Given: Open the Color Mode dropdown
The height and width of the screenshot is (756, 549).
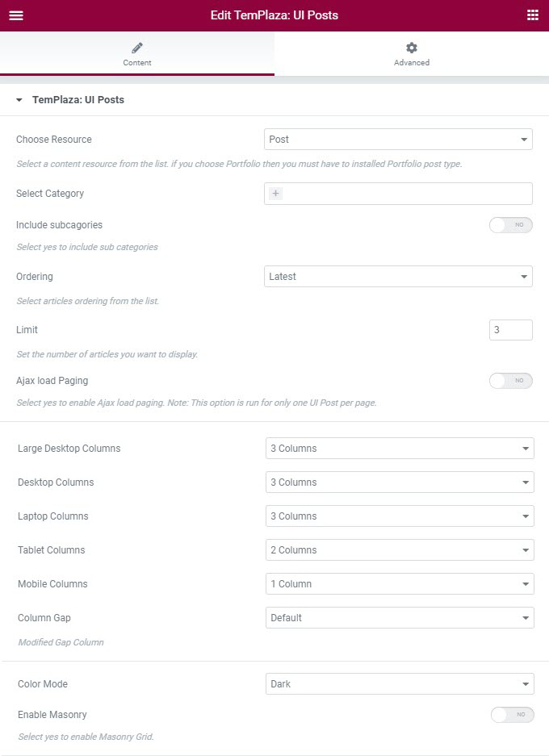Looking at the screenshot, I should coord(400,684).
